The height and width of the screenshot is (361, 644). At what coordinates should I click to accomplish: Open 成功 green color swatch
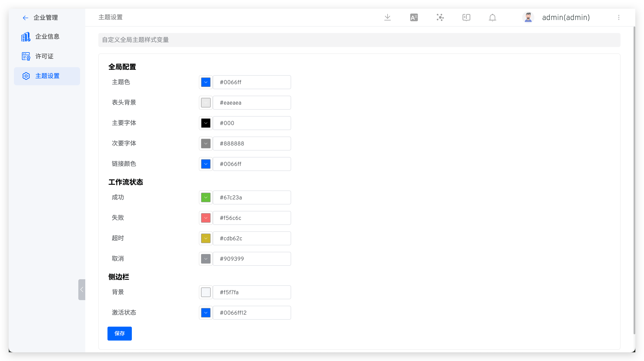[x=206, y=197]
